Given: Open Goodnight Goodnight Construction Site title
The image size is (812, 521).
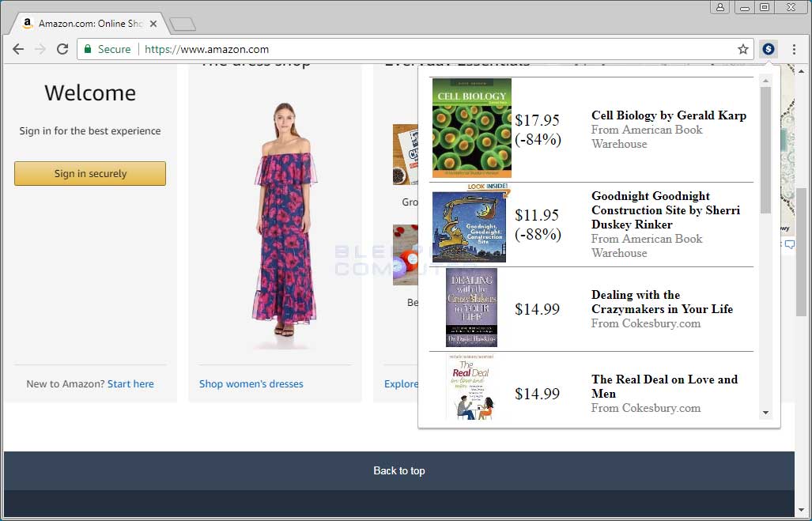Looking at the screenshot, I should coord(666,210).
